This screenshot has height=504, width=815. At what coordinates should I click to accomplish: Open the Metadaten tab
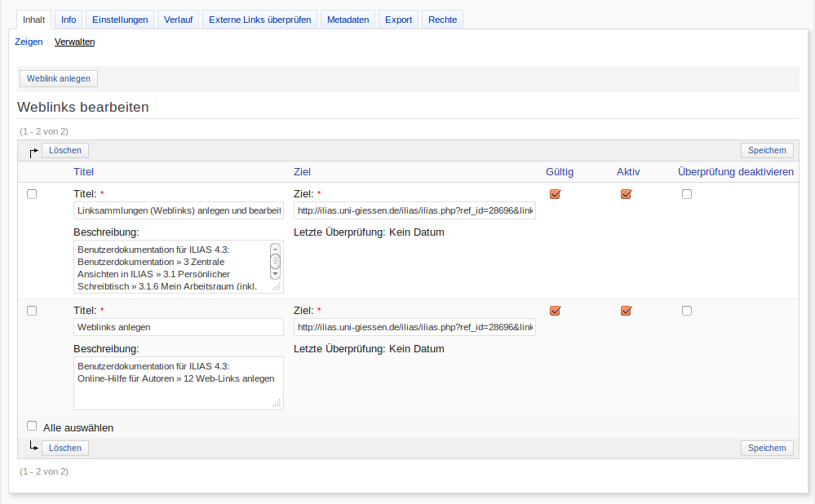[348, 20]
